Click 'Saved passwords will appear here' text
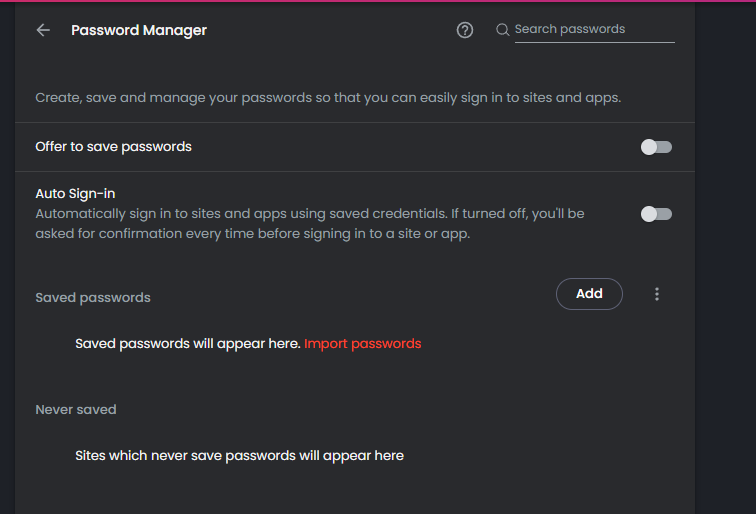The width and height of the screenshot is (756, 514). click(187, 343)
